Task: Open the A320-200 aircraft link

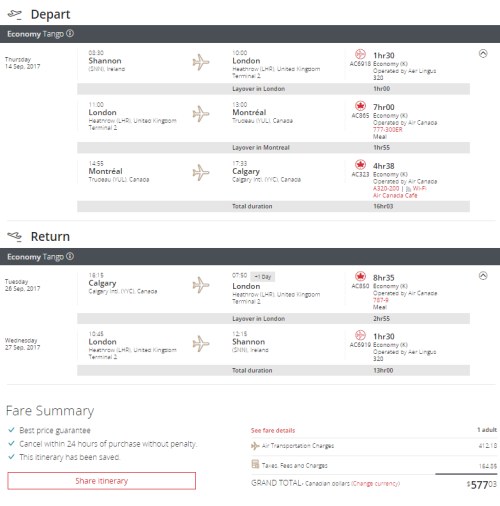Action: [x=386, y=188]
